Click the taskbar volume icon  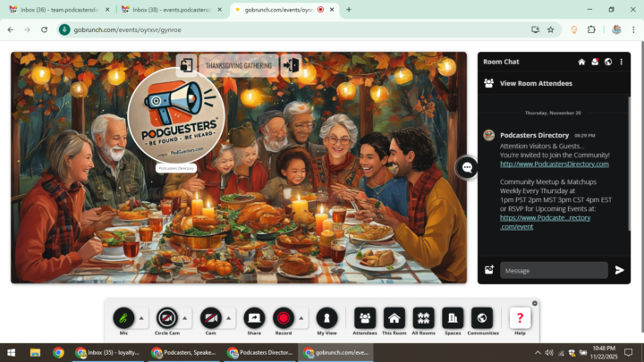[x=549, y=352]
